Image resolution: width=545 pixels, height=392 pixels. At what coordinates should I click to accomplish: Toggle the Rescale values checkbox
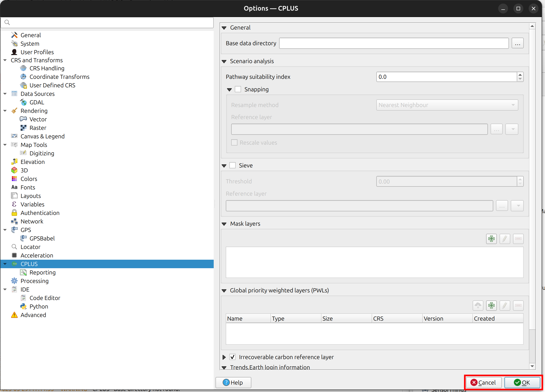point(234,143)
